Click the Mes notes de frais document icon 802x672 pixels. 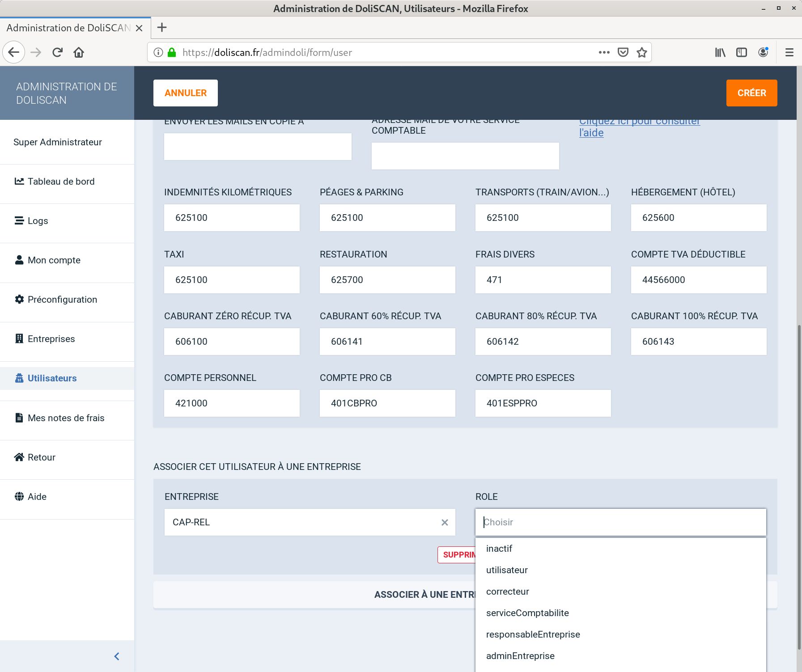(x=19, y=418)
